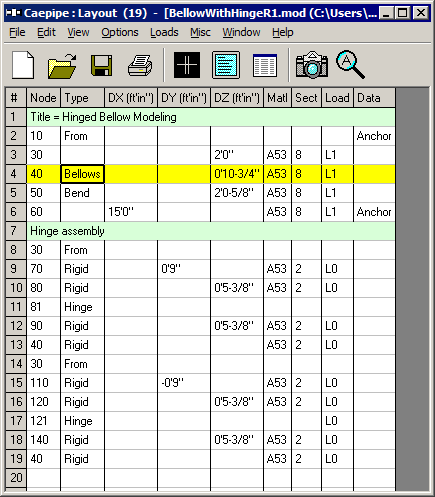Click the camera viewpoint icon
Image resolution: width=435 pixels, height=497 pixels.
[x=312, y=65]
